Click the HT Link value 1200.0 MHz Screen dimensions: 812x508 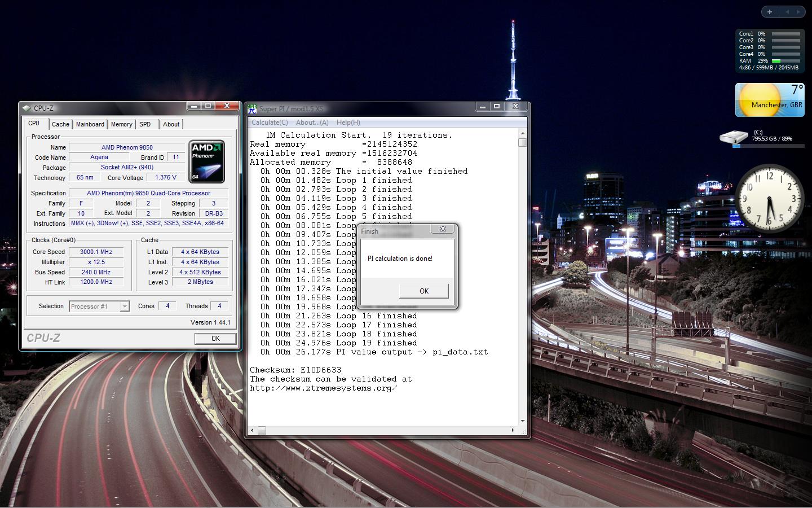coord(96,282)
